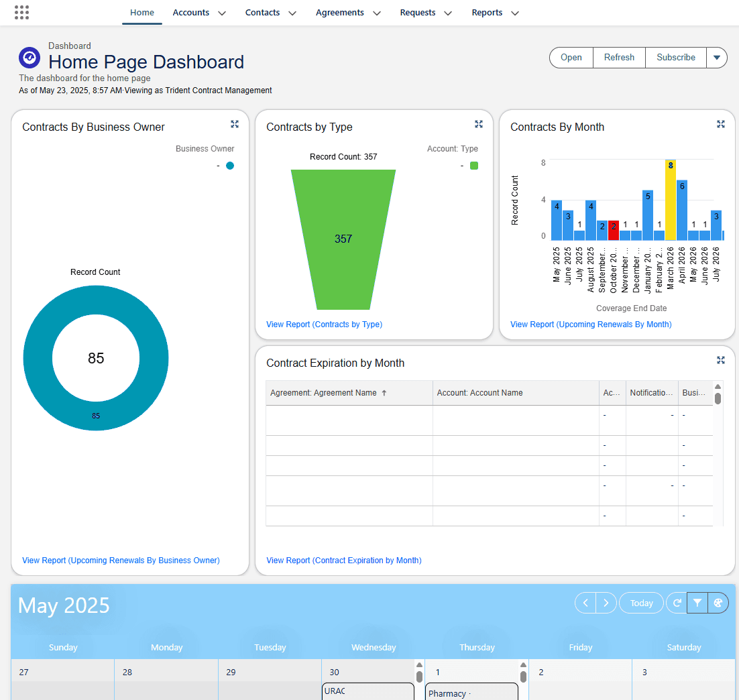Go to the Agreements tab
739x700 pixels.
click(340, 13)
